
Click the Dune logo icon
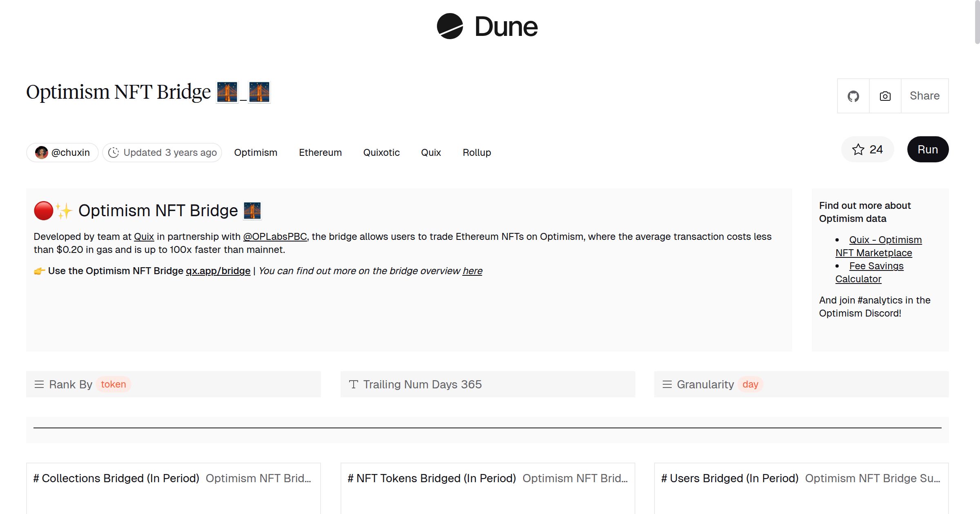[450, 26]
